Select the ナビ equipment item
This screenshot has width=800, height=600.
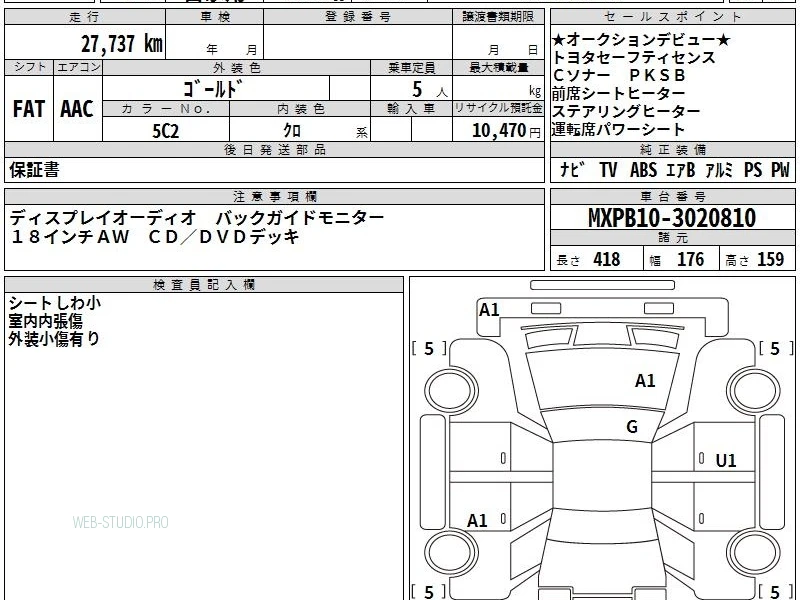[571, 169]
